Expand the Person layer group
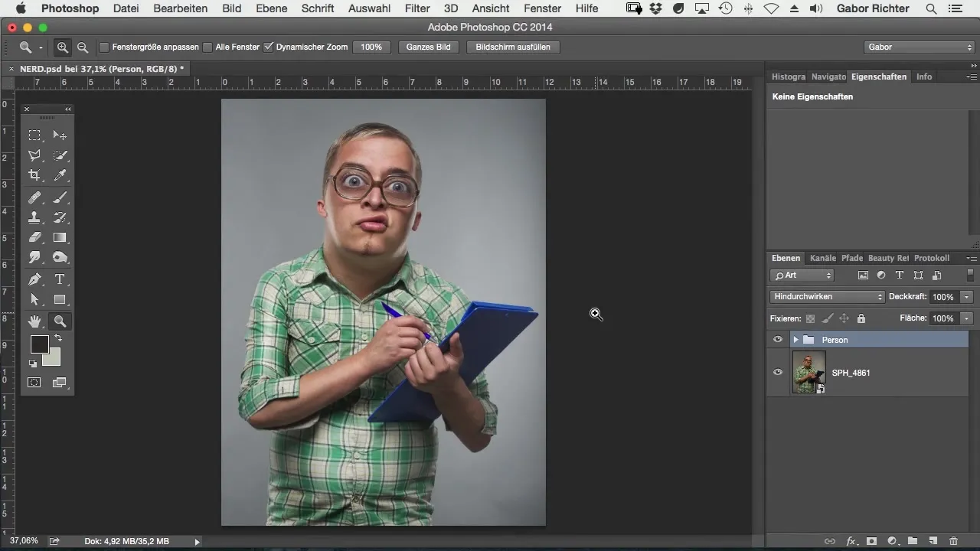 (795, 340)
